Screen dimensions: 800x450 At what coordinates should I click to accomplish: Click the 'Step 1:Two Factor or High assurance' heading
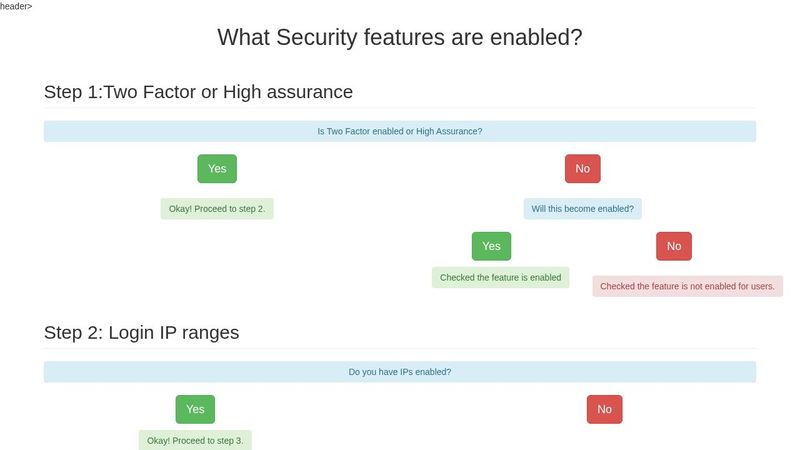coord(198,92)
